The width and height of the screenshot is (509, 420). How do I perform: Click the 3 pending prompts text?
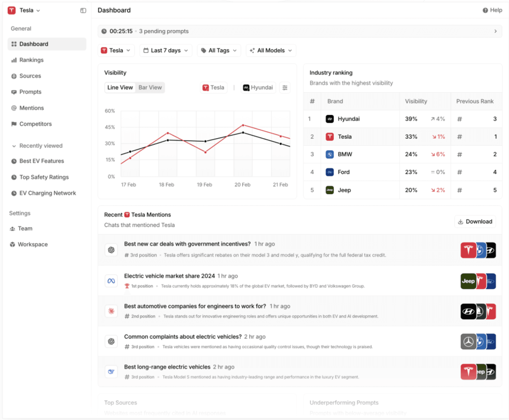[164, 31]
